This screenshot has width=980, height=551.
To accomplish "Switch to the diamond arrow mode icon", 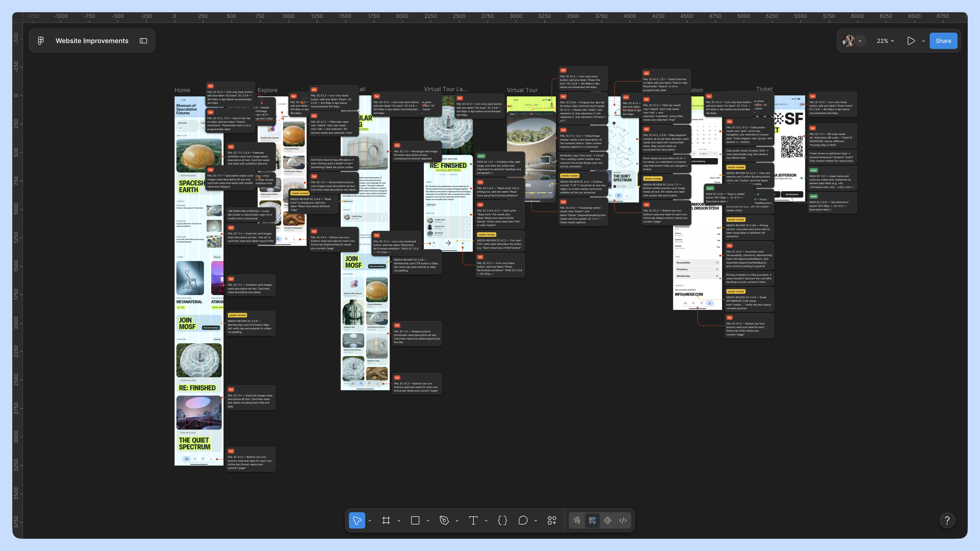I will 608,520.
